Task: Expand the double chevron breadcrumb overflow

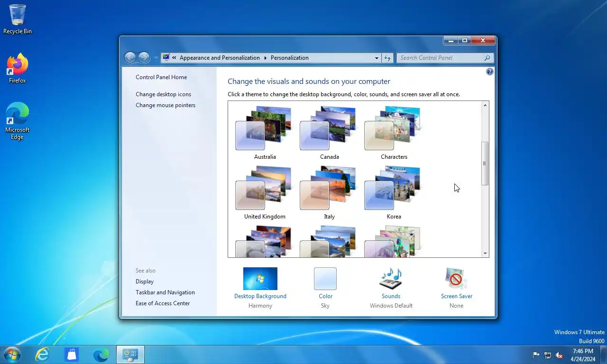Action: 174,58
